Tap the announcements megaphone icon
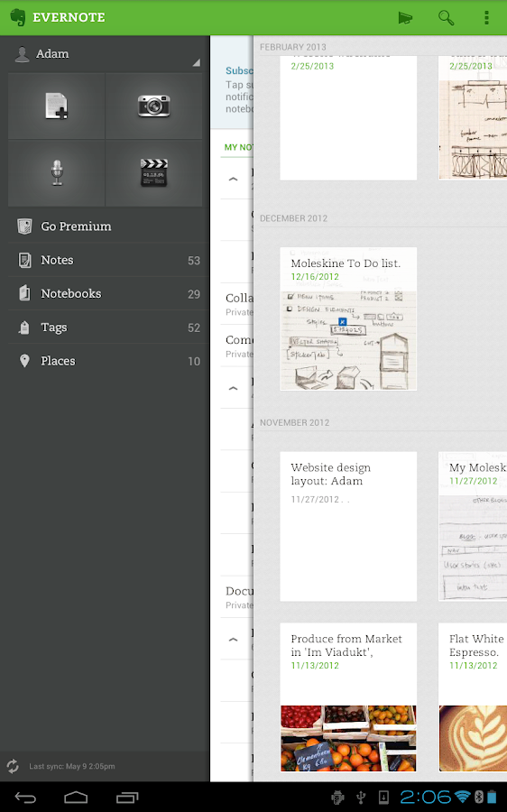507x812 pixels. click(x=405, y=18)
